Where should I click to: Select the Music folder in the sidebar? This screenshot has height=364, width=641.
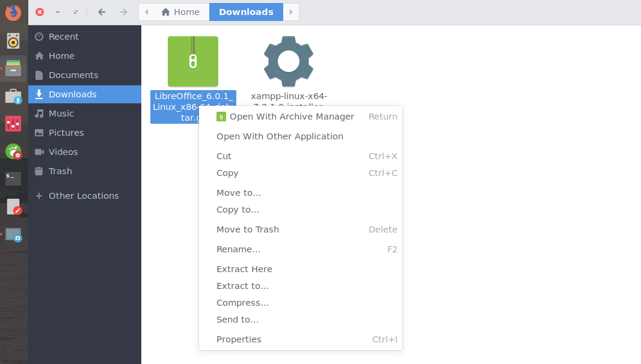(62, 113)
